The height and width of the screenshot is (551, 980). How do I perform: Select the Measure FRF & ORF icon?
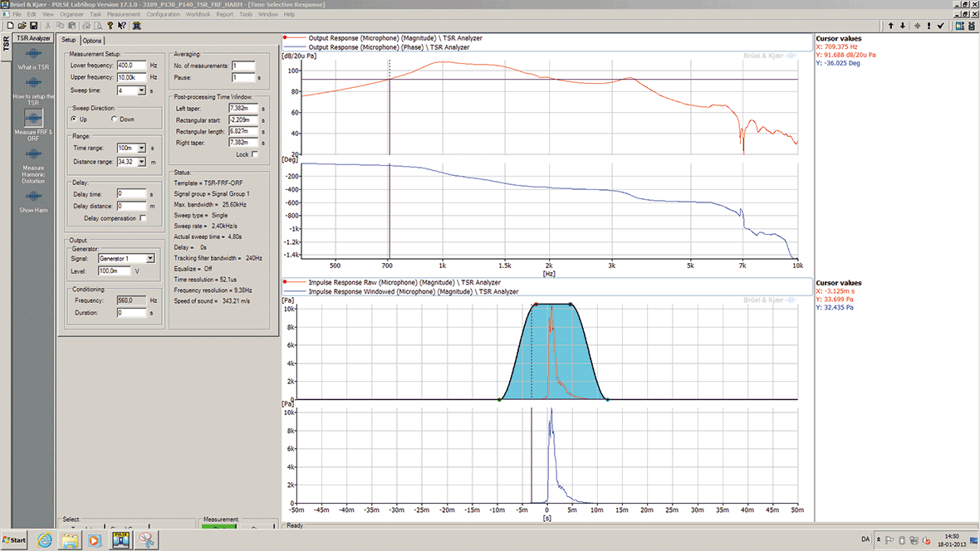tap(33, 119)
